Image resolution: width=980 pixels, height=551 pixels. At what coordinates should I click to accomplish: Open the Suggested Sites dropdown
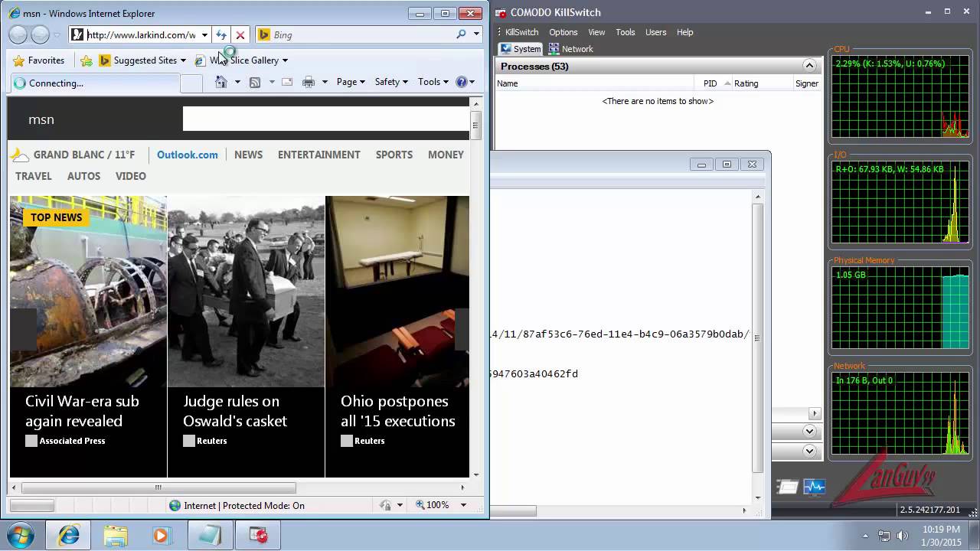point(183,60)
